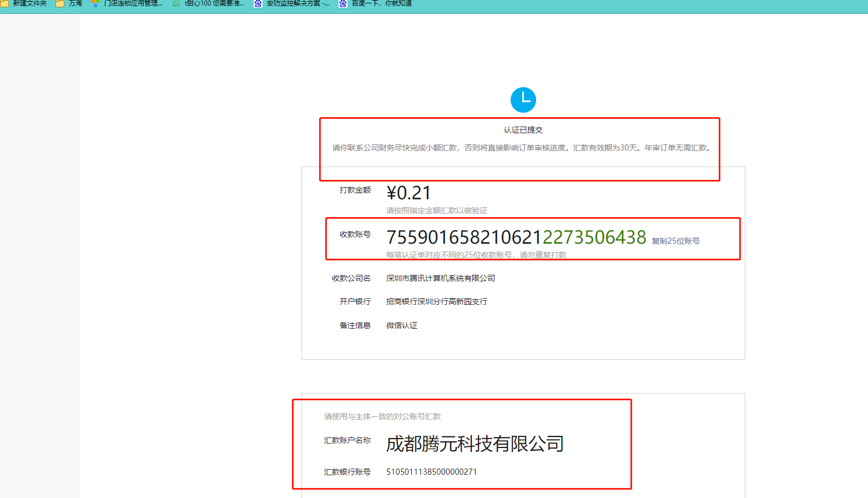Viewport: 868px width, 498px height.
Task: Open the 百度一下，你就知道 bookmark
Action: click(376, 3)
